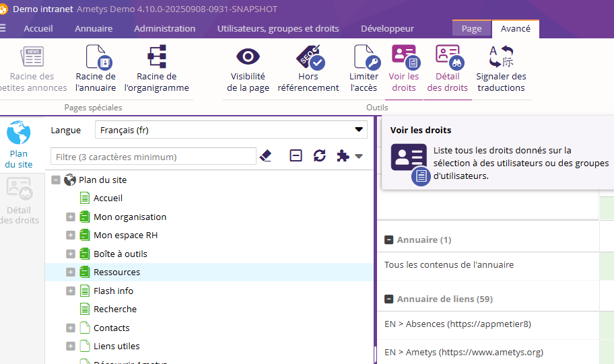The width and height of the screenshot is (614, 364).
Task: Clear the filter with the eraser icon
Action: coord(265,156)
